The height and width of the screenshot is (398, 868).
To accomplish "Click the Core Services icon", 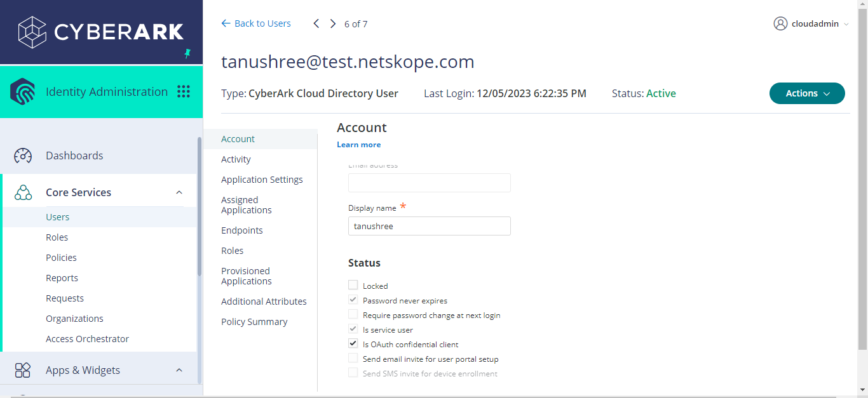I will pyautogui.click(x=23, y=192).
